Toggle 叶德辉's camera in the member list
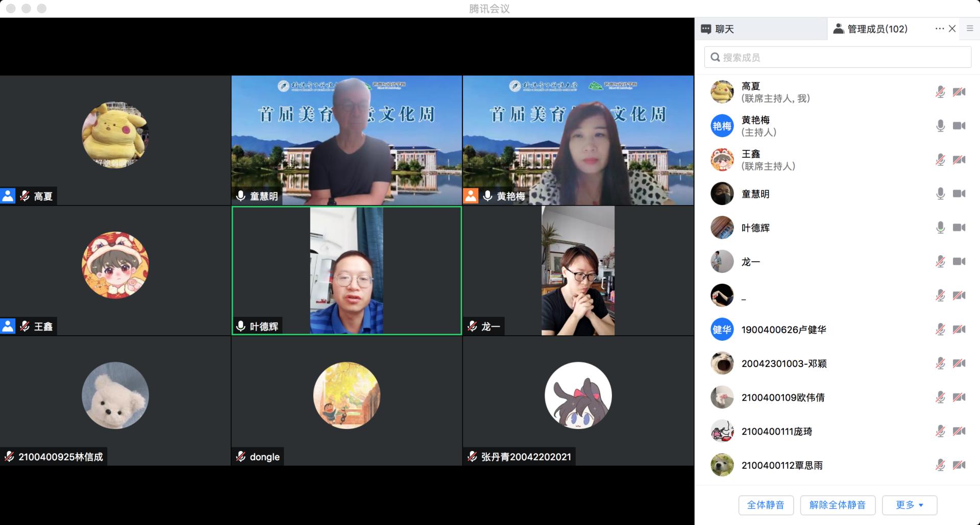This screenshot has width=980, height=525. click(x=959, y=228)
